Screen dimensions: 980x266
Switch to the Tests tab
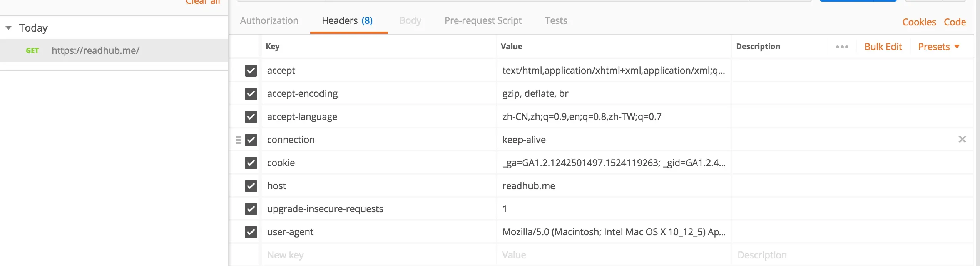pyautogui.click(x=556, y=21)
